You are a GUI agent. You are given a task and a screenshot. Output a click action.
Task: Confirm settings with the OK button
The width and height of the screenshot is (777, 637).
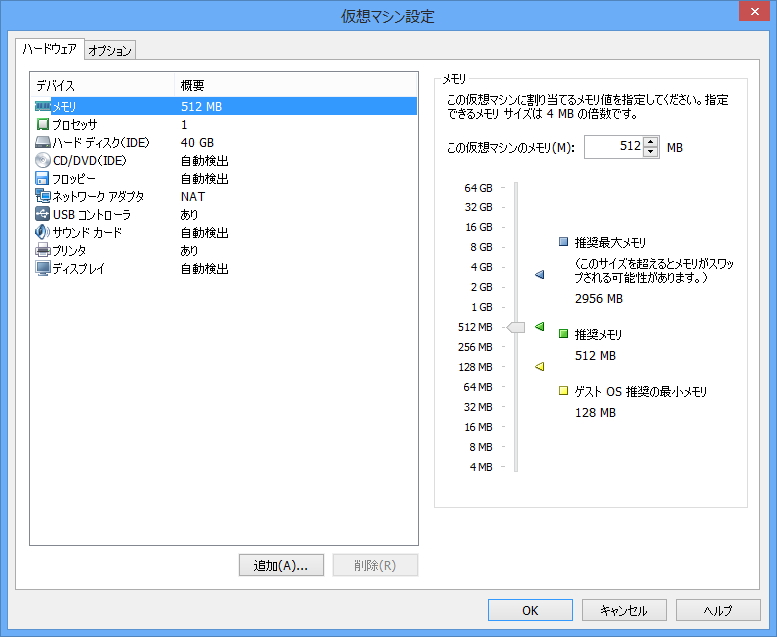click(x=530, y=610)
